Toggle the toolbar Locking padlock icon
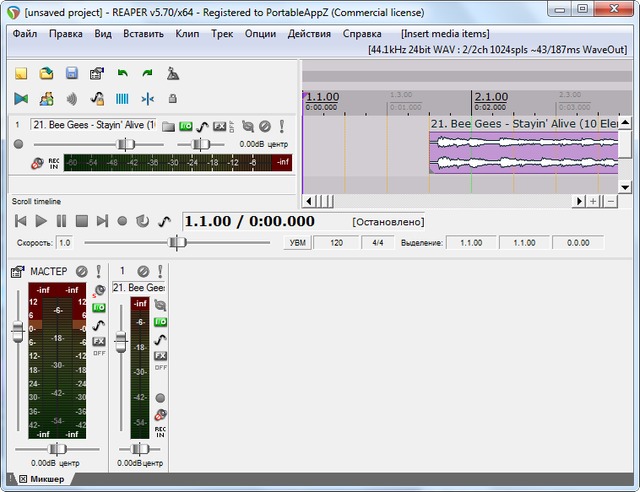640x492 pixels. [x=173, y=99]
